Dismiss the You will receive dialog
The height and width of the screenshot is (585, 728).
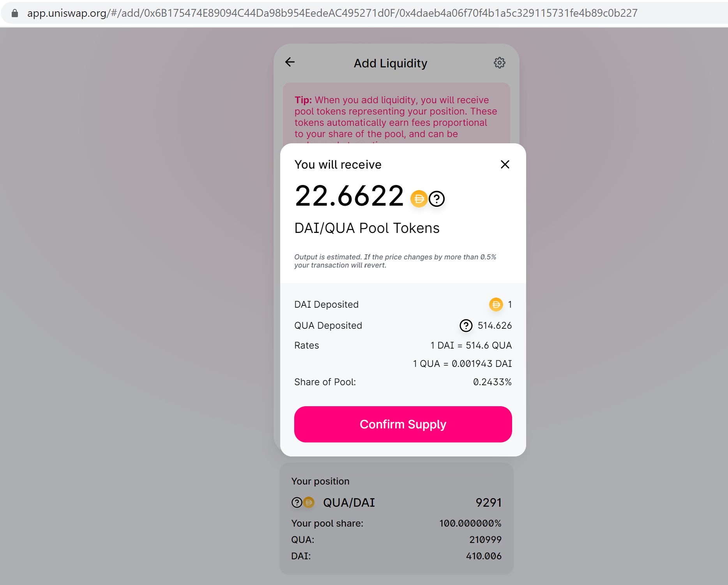pos(505,164)
